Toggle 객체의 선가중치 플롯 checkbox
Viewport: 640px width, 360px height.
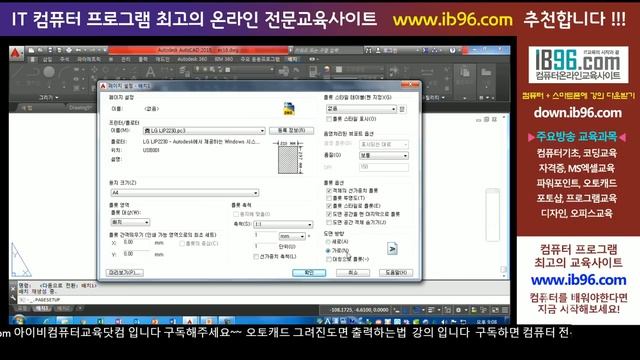point(329,191)
